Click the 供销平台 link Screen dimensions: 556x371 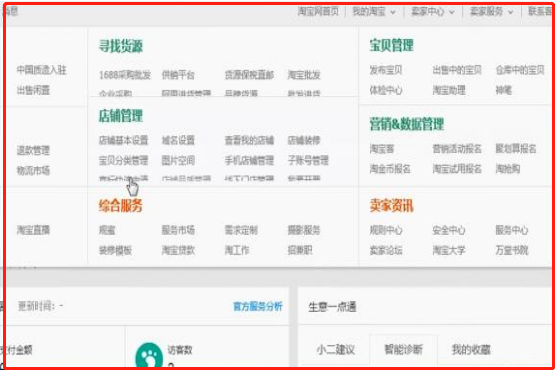tap(178, 75)
